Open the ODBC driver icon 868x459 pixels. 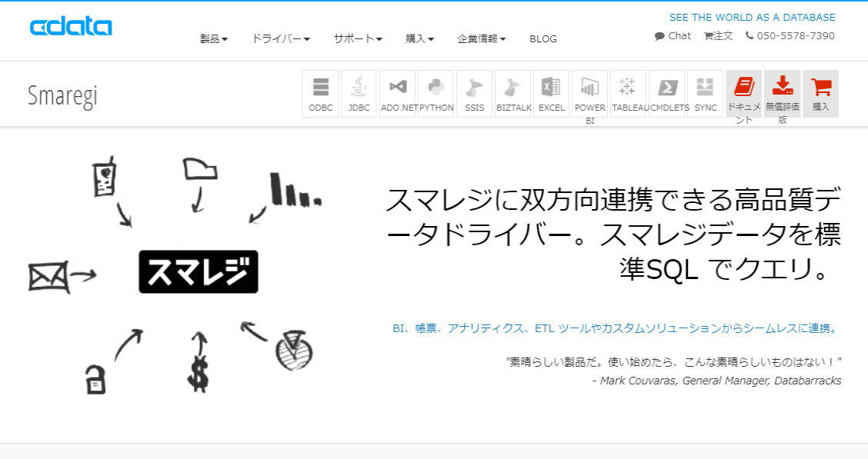pos(321,94)
